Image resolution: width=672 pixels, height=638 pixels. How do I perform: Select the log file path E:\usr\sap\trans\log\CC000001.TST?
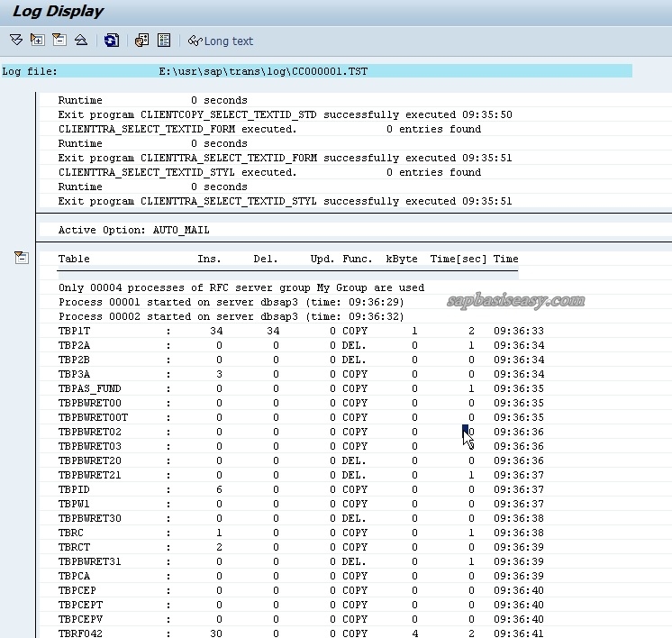(263, 71)
